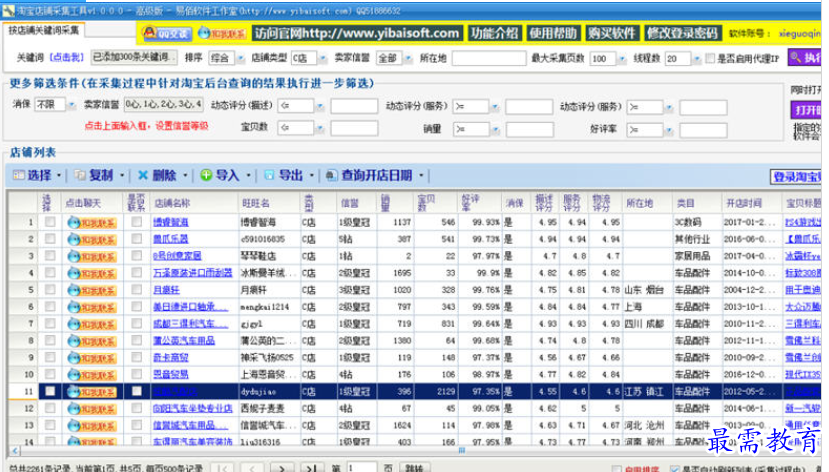Enable the 是否启用代理IP checkbox
This screenshot has height=472, width=829.
(710, 58)
